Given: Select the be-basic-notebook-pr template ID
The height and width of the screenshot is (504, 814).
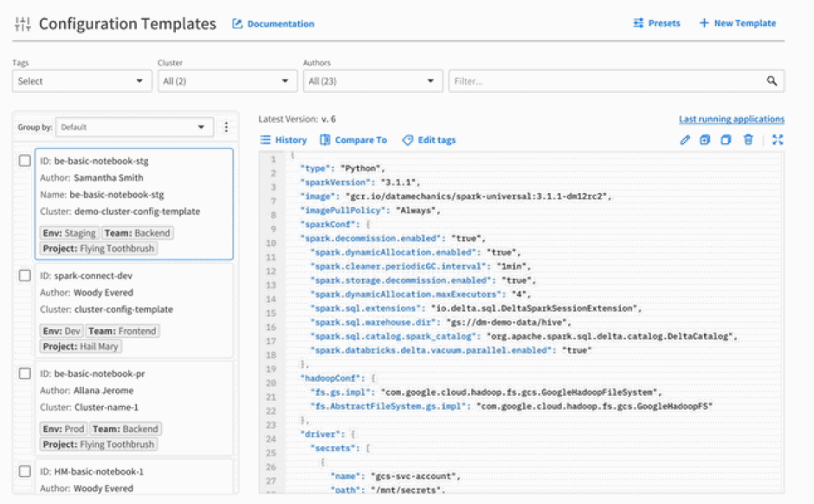Looking at the screenshot, I should point(93,374).
